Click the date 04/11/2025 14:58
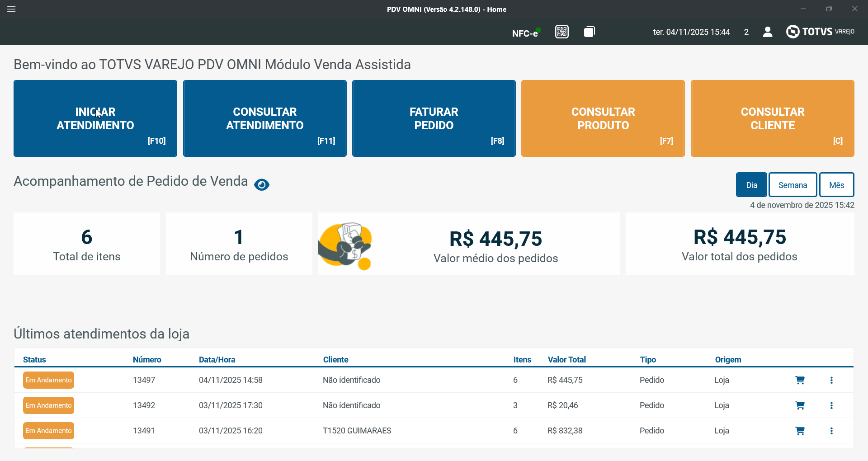The width and height of the screenshot is (868, 461). click(231, 380)
